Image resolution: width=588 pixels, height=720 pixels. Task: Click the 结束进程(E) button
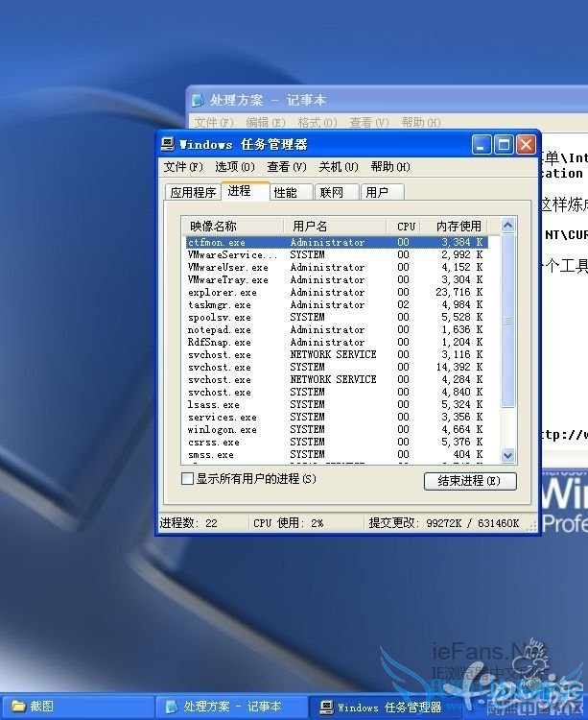(470, 481)
